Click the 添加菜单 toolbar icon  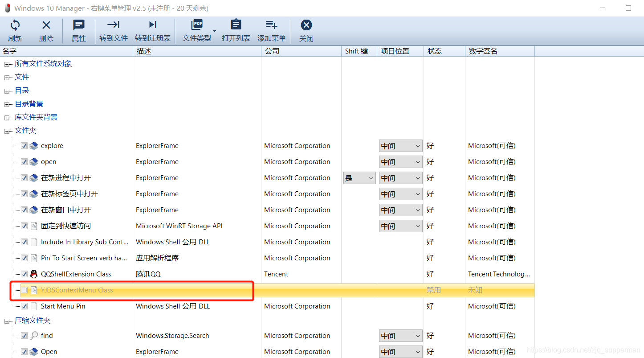(x=271, y=25)
